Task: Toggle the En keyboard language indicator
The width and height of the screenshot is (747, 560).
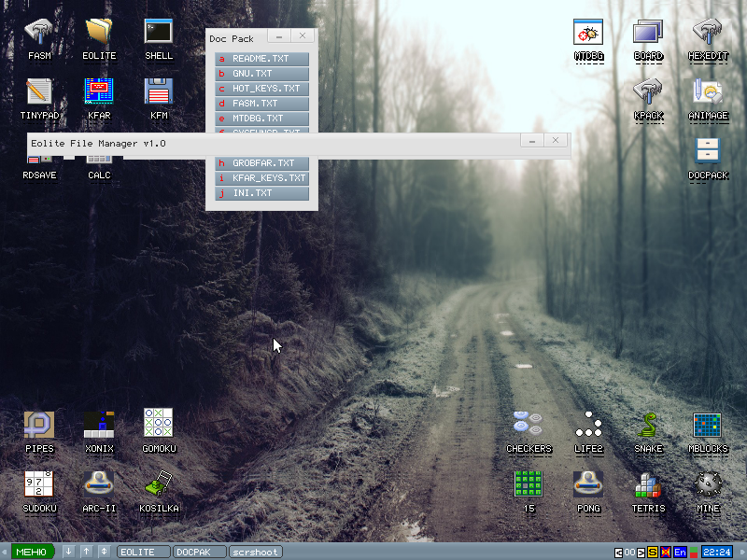Action: click(x=680, y=552)
